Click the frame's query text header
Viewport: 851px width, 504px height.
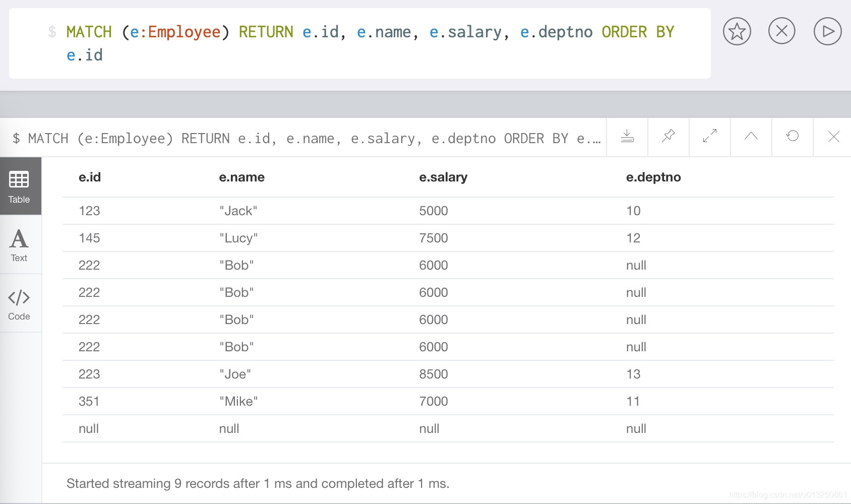[x=307, y=138]
